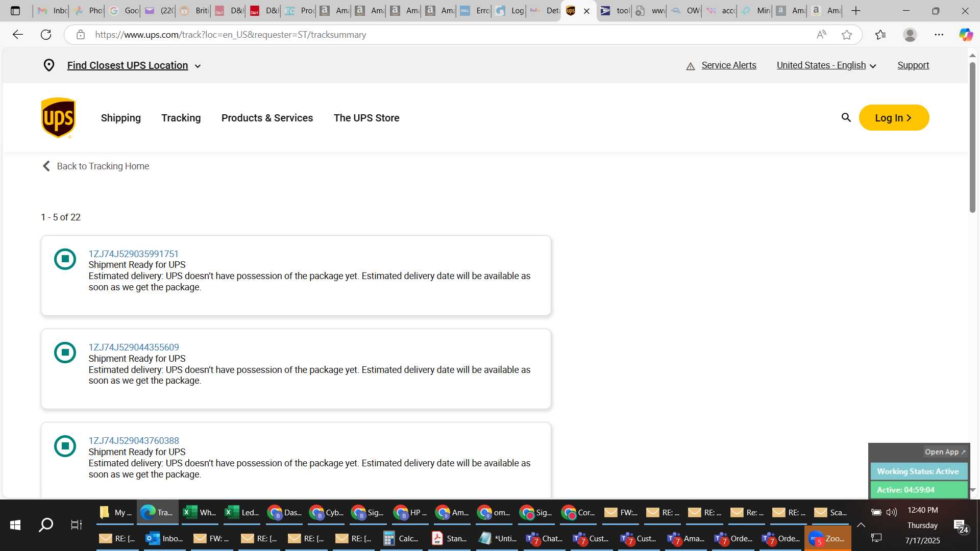Click the UPS shield logo
The image size is (980, 551).
[x=58, y=118]
